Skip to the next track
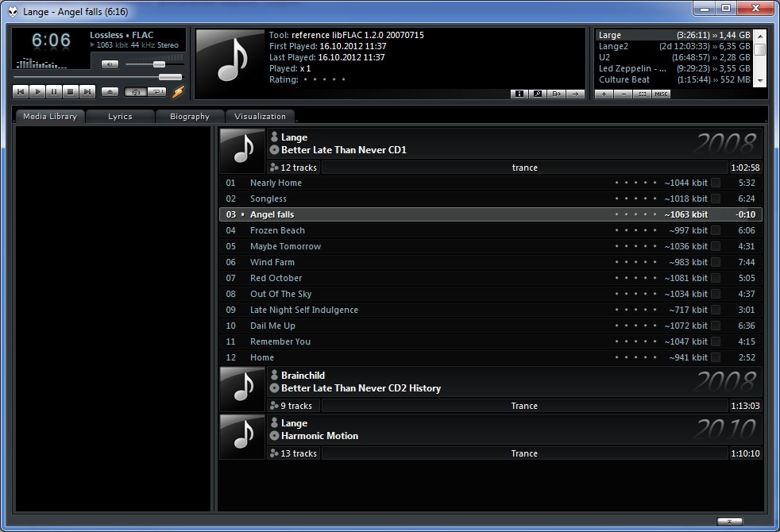The width and height of the screenshot is (780, 532). point(87,91)
